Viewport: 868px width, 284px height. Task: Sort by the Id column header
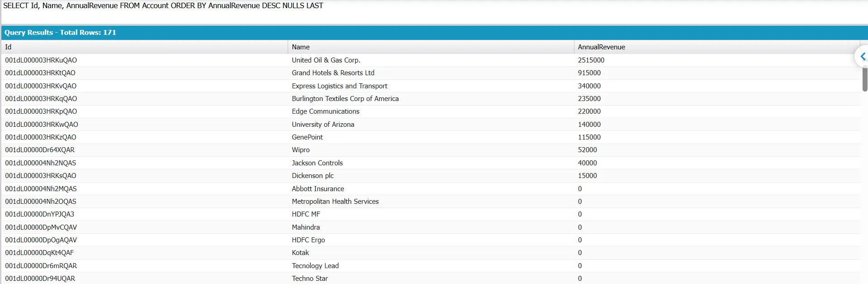pos(144,47)
